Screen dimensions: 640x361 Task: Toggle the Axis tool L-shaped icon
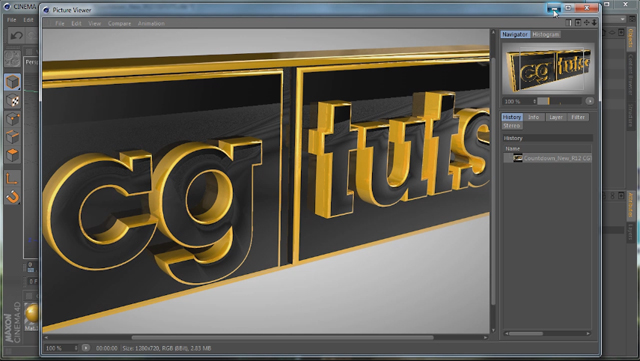click(13, 178)
